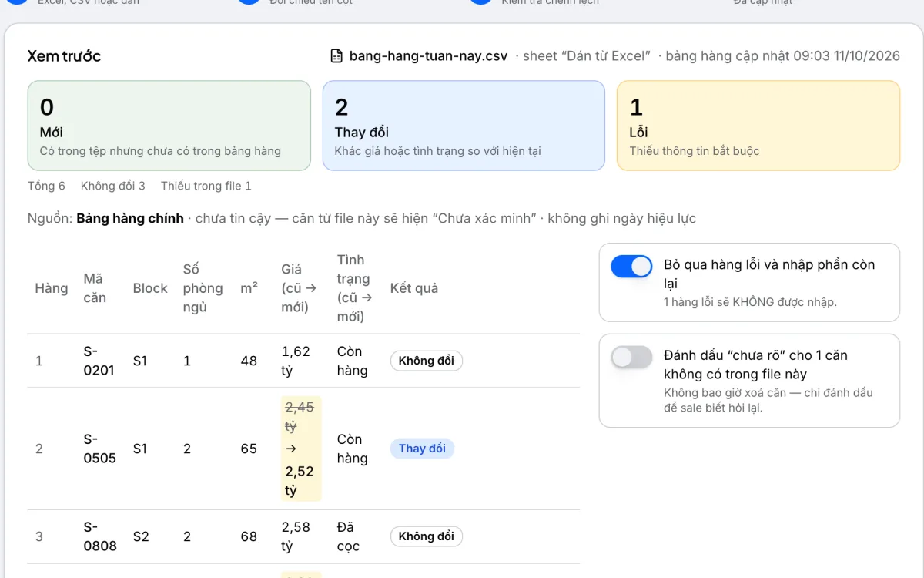
Task: Click the "Số phòng ngủ" column header
Action: [x=203, y=288]
